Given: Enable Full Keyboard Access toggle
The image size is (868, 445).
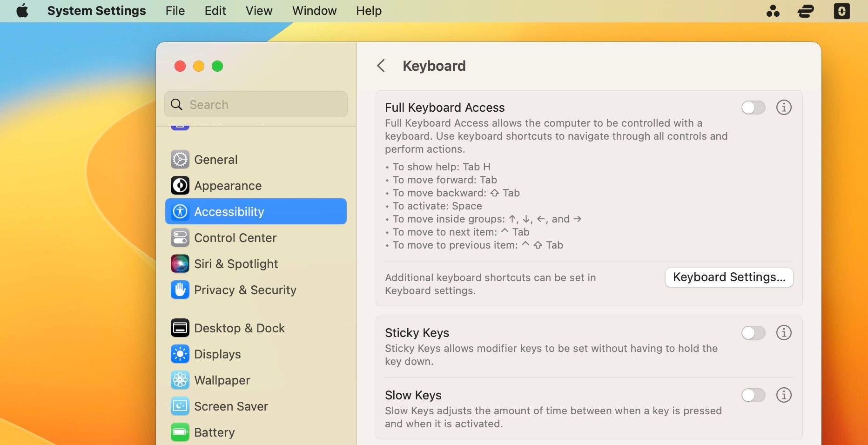Looking at the screenshot, I should tap(754, 108).
